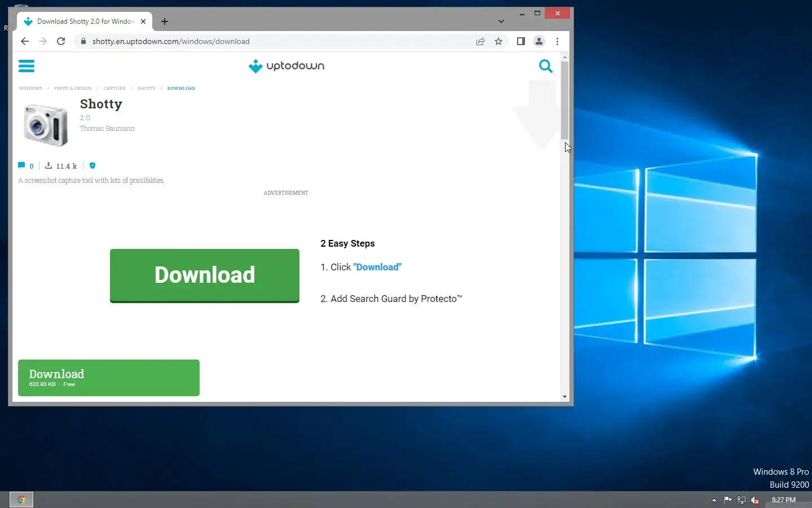The image size is (812, 508).
Task: Click the blue "Download" link in step 1
Action: (377, 267)
